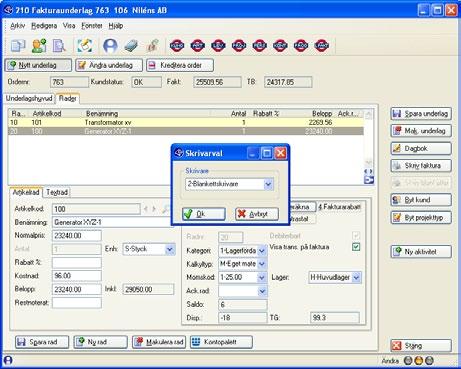This screenshot has width=461, height=369.
Task: Click the copy-documents icon in the toolbar
Action: pyautogui.click(x=18, y=45)
